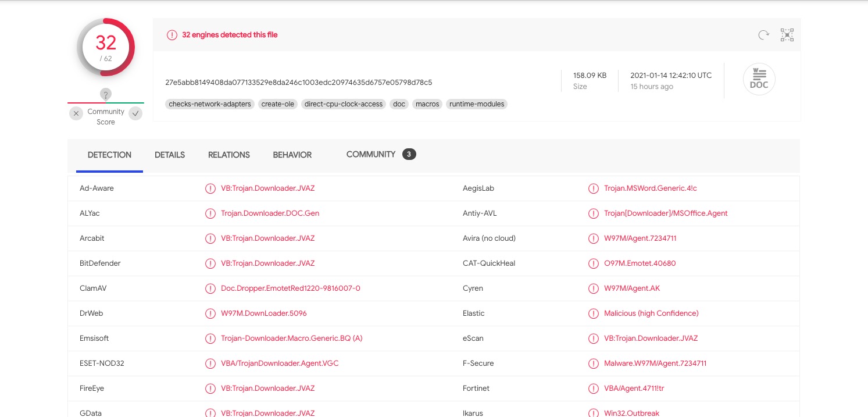Click the doc tag

399,104
